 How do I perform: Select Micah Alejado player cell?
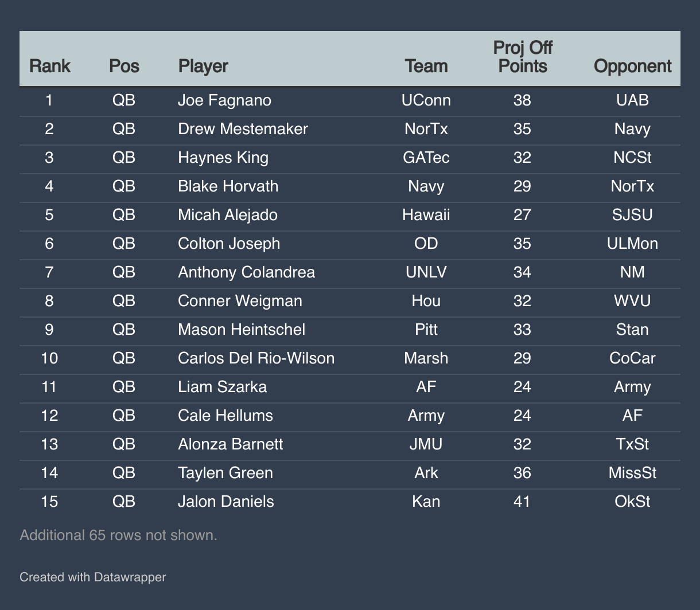click(x=228, y=215)
